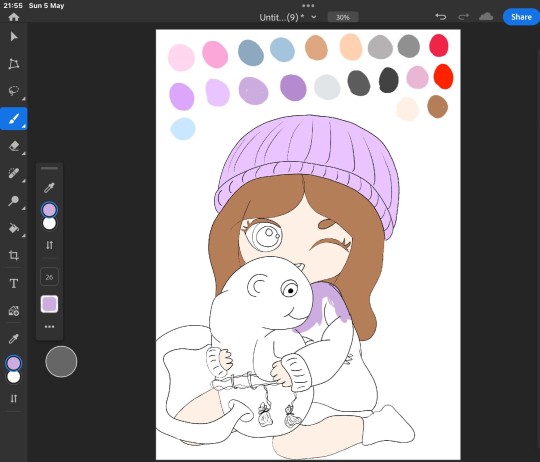Open the top center three-dot menu
Image resolution: width=540 pixels, height=462 pixels.
coord(308,6)
